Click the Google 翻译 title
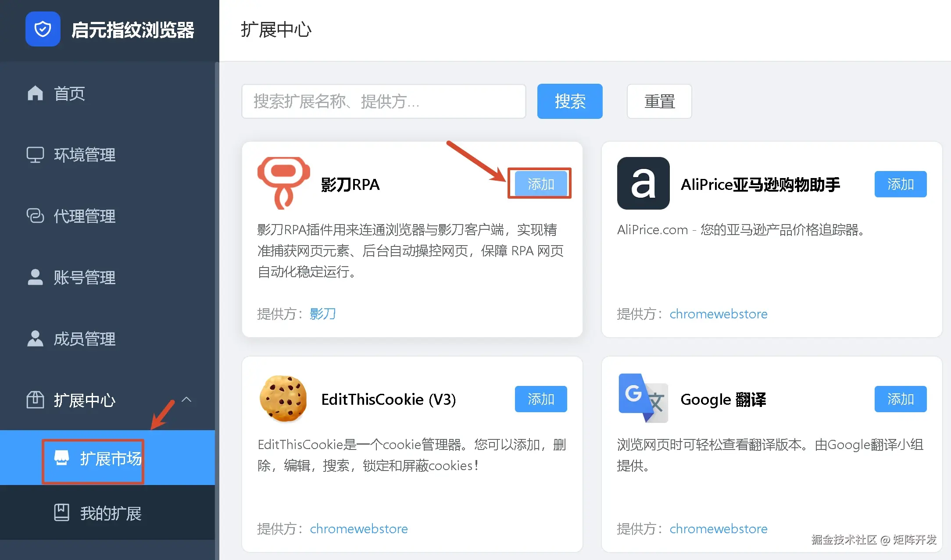The width and height of the screenshot is (951, 560). (x=723, y=399)
